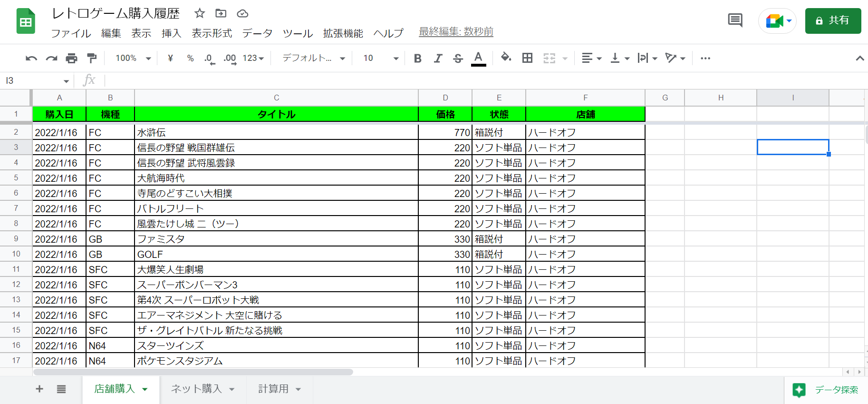
Task: Toggle strikethrough formatting
Action: coord(458,58)
